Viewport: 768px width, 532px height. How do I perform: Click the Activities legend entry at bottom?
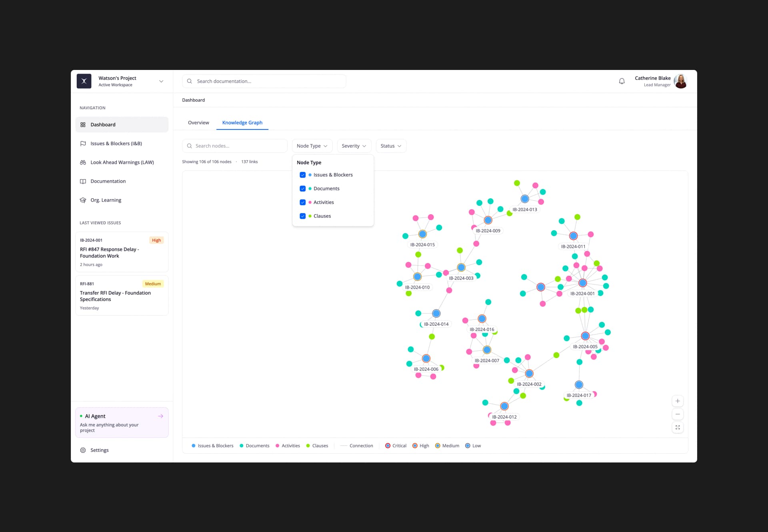coord(288,446)
